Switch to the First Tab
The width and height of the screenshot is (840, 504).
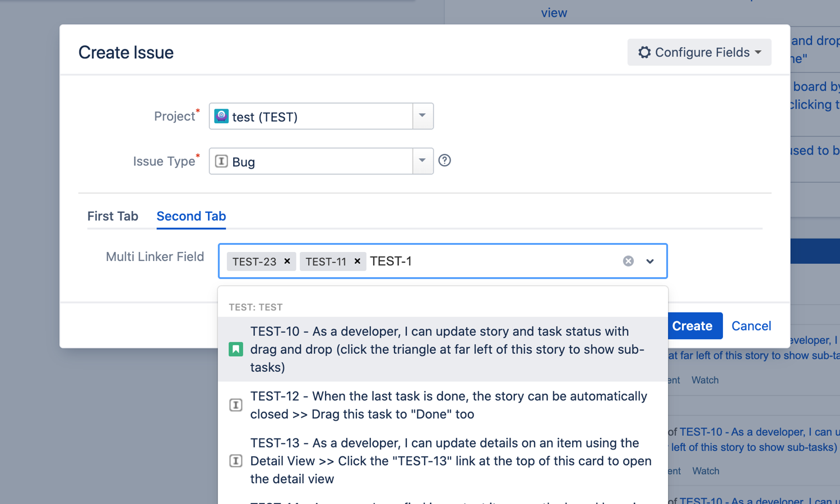tap(113, 216)
